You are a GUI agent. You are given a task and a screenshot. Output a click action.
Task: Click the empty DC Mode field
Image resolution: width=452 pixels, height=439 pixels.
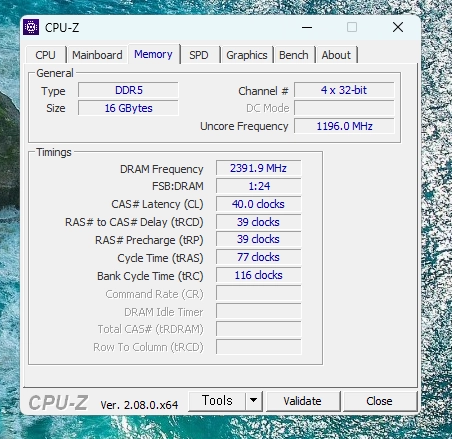344,108
